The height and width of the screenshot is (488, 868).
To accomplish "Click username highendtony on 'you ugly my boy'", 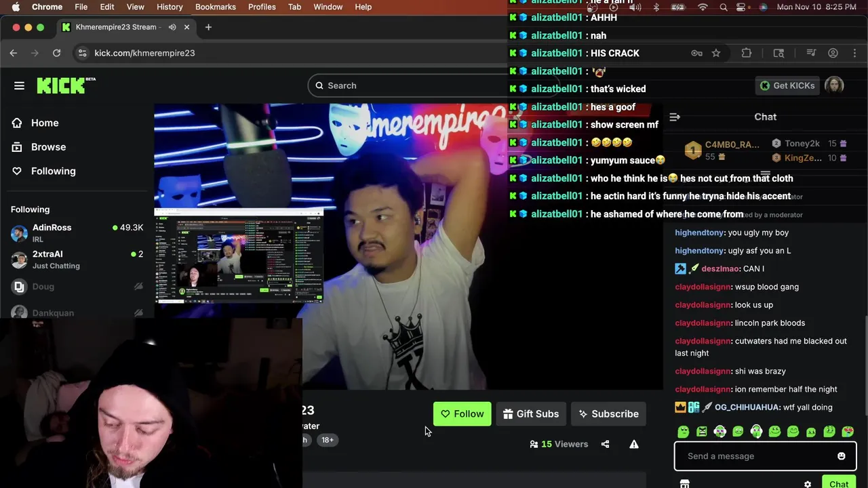I will pyautogui.click(x=699, y=232).
